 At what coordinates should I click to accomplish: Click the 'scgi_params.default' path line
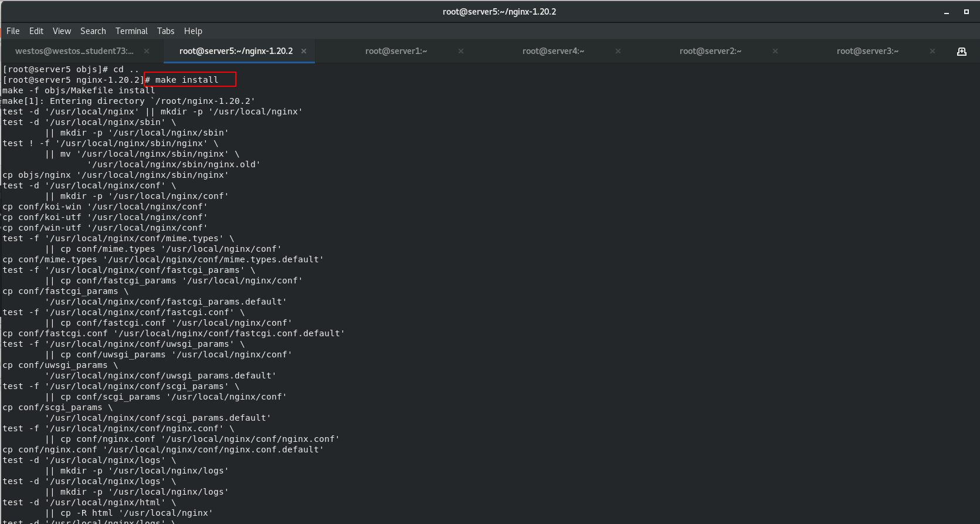tap(158, 418)
